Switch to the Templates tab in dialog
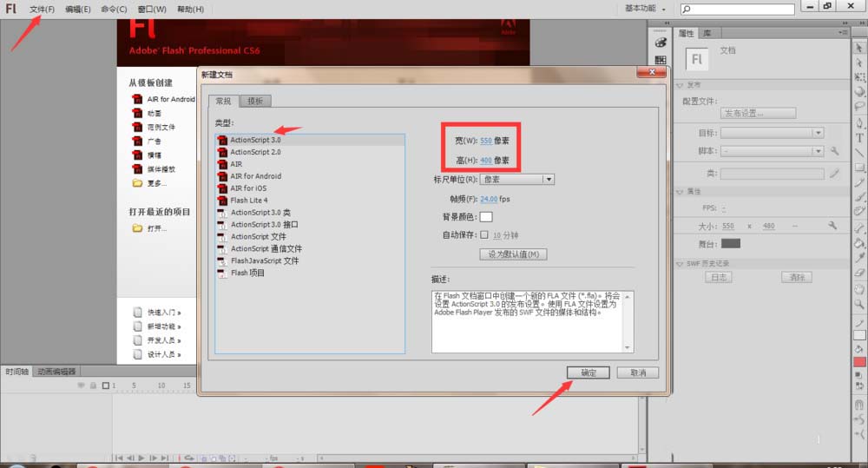 [x=255, y=101]
